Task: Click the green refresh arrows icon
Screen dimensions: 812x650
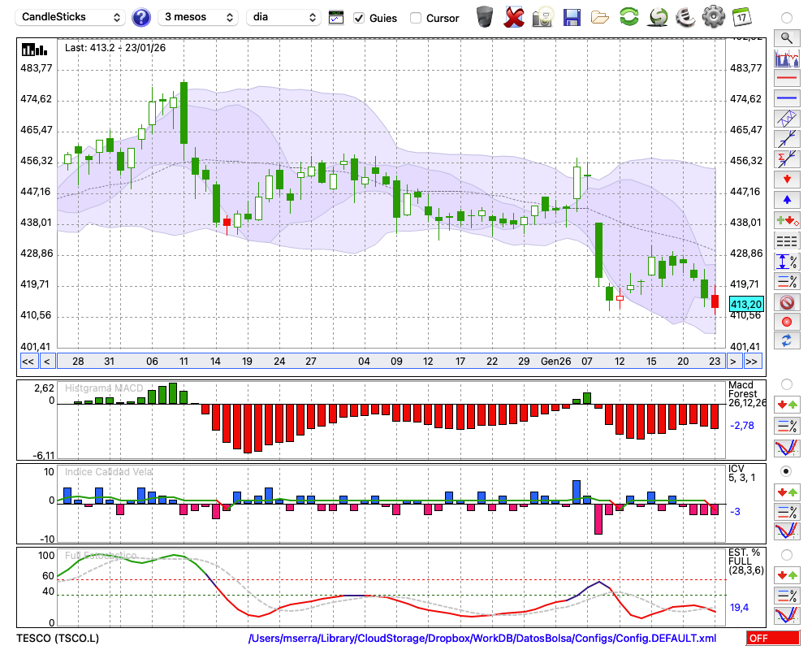Action: [x=628, y=17]
